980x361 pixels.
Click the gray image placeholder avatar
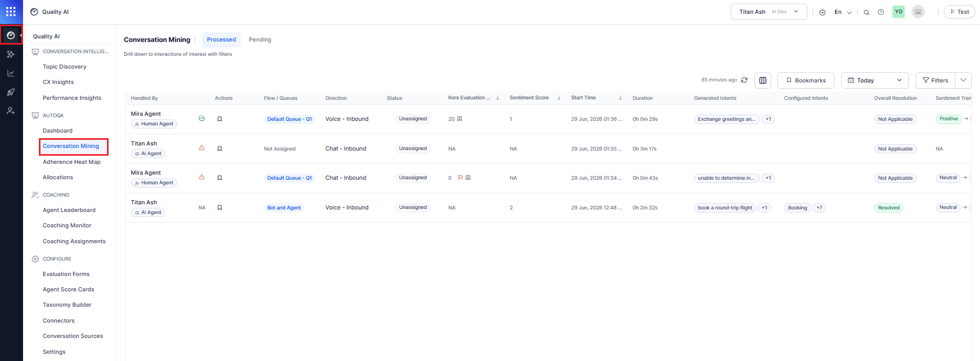pyautogui.click(x=918, y=12)
